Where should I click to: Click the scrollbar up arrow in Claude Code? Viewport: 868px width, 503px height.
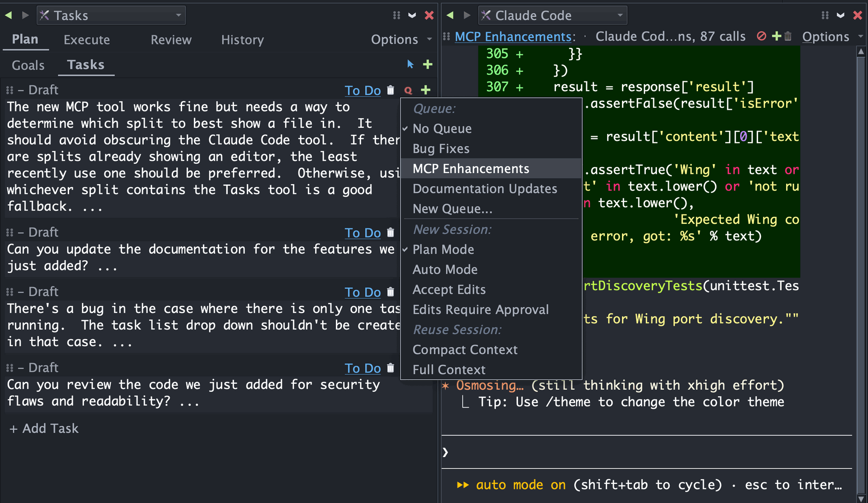coord(861,52)
